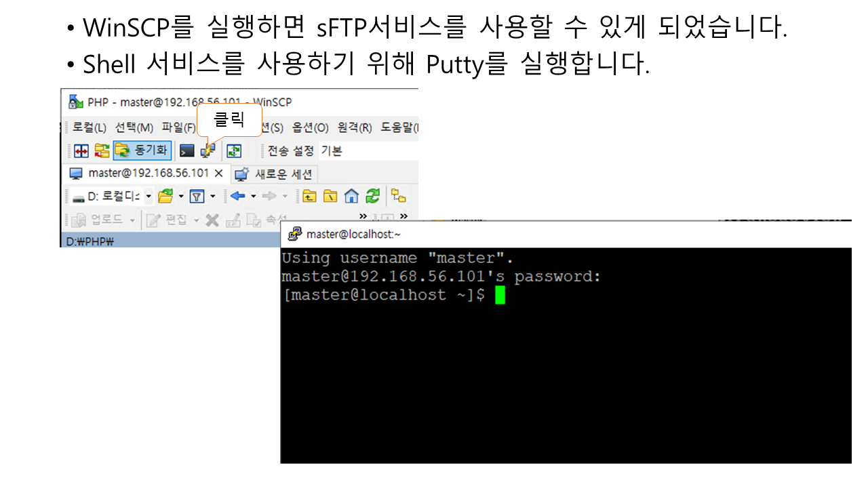The image size is (868, 488).
Task: Click the synchronize browsing folders icon
Action: (102, 150)
